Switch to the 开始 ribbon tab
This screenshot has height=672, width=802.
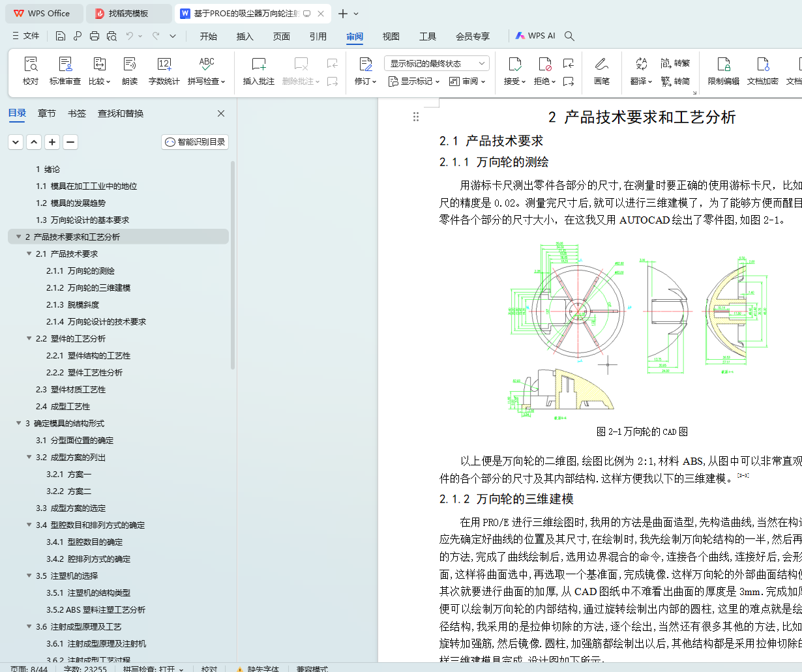click(x=209, y=37)
